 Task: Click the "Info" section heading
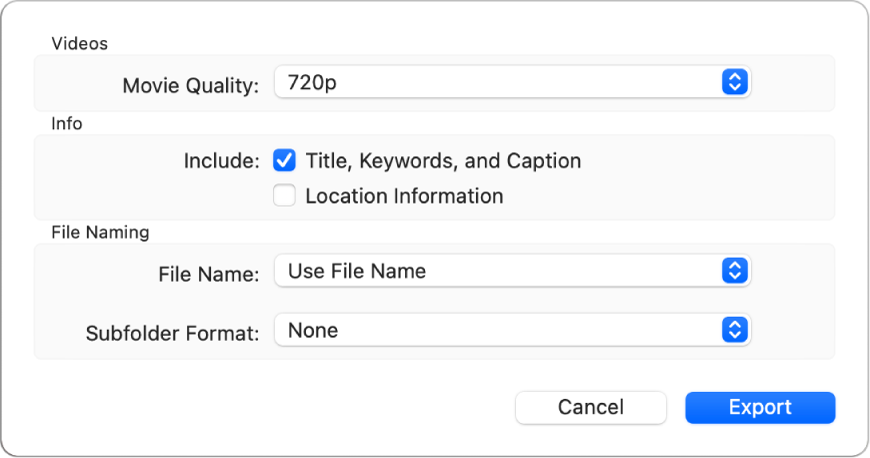coord(67,124)
